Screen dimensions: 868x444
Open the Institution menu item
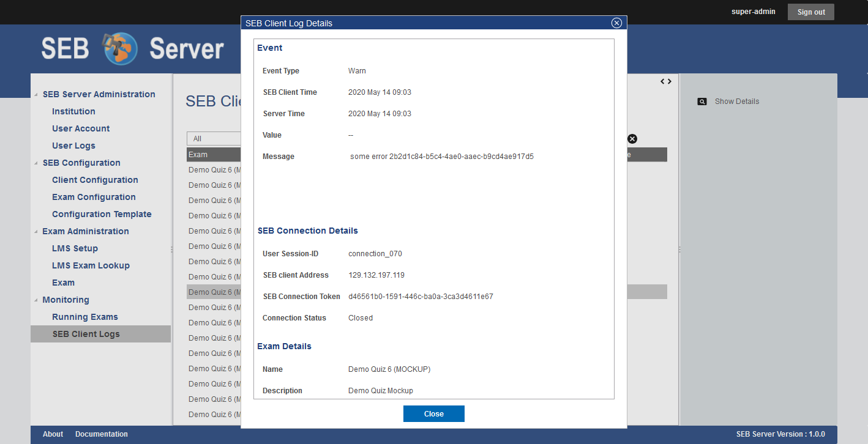pyautogui.click(x=73, y=111)
